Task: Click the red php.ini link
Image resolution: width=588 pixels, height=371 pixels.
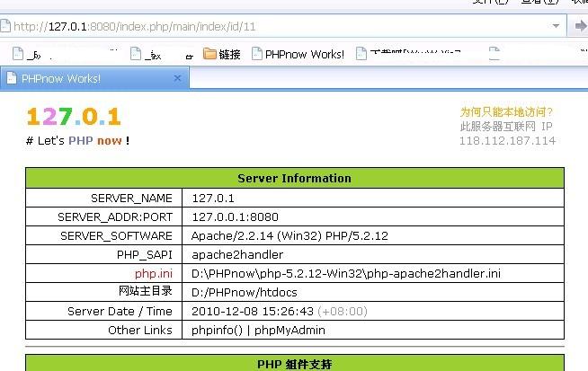Action: coord(153,273)
